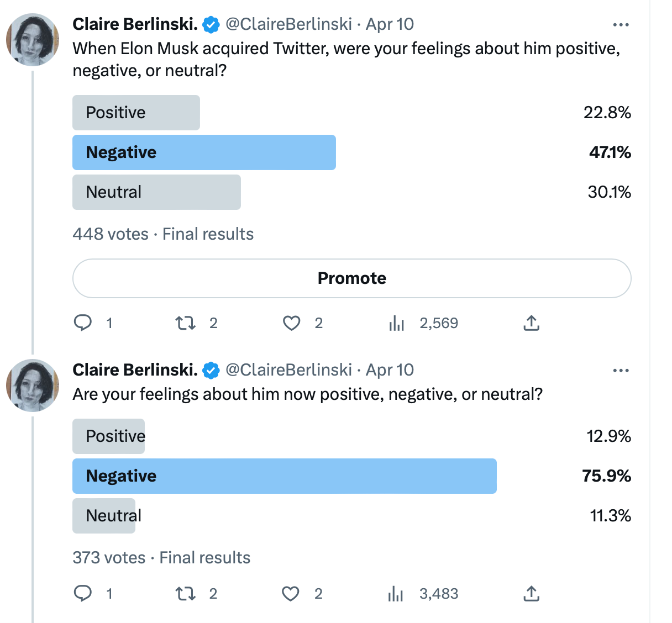The image size is (672, 623).
Task: Click Claire Berlinski avatar on first tweet
Action: point(33,40)
